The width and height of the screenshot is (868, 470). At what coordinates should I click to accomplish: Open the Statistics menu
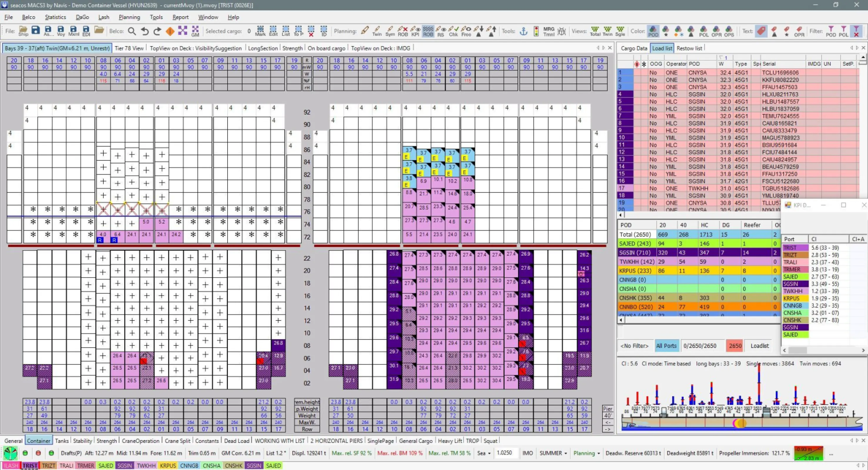pos(55,17)
